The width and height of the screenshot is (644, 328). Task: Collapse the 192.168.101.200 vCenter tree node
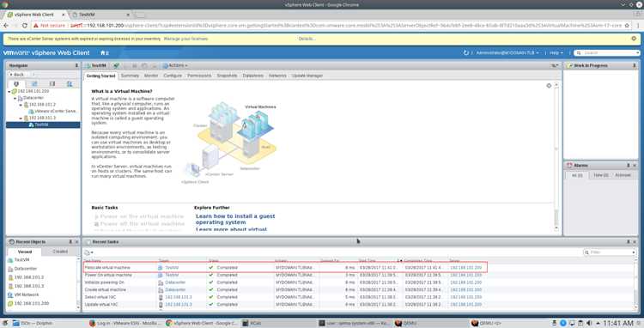9,91
